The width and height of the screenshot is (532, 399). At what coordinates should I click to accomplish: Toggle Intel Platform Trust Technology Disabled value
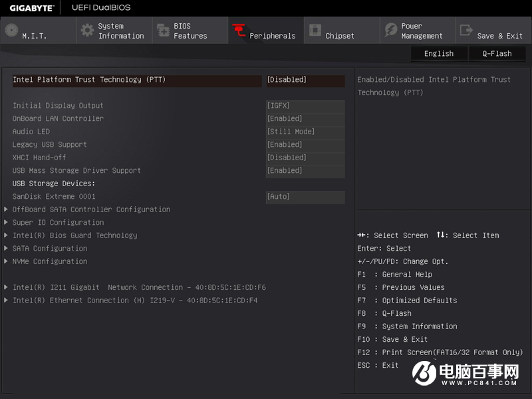(x=305, y=80)
